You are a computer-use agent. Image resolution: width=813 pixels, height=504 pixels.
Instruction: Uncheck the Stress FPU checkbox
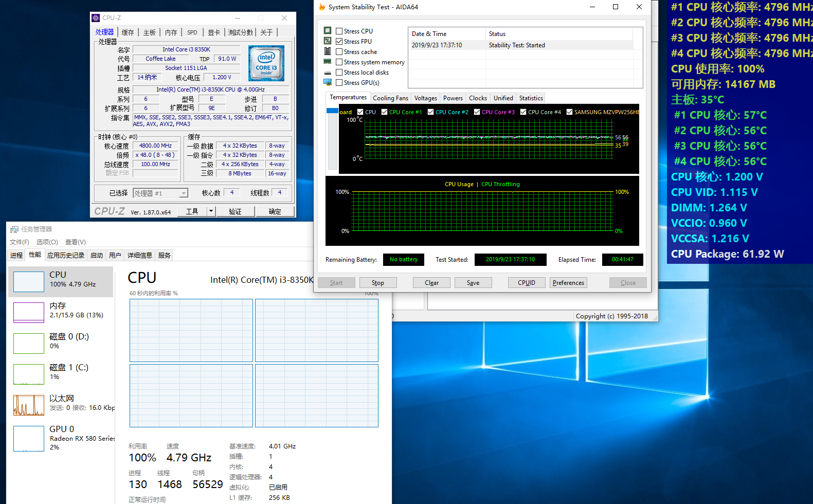(339, 42)
